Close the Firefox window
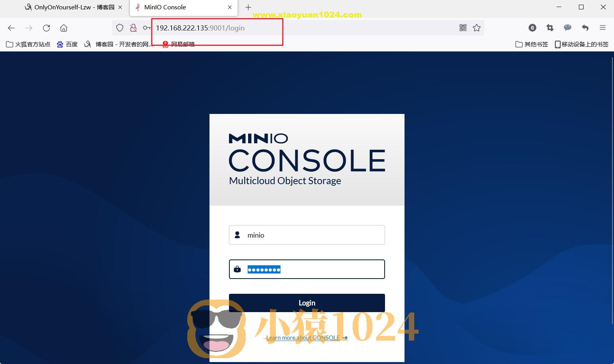614x364 pixels. 603,7
